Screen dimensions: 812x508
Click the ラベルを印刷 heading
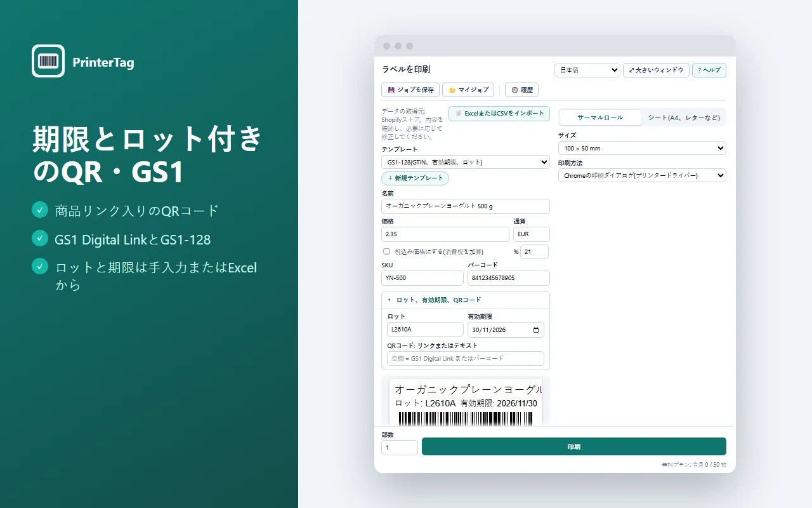(406, 69)
